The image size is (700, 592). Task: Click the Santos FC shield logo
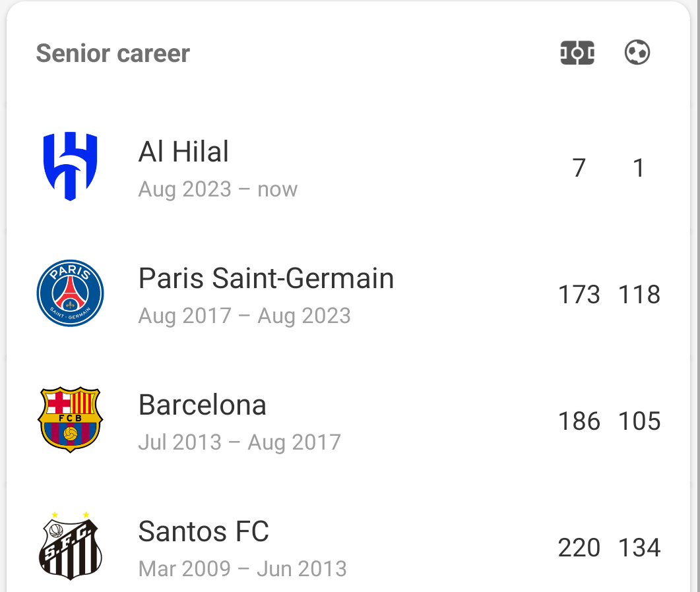tap(70, 546)
